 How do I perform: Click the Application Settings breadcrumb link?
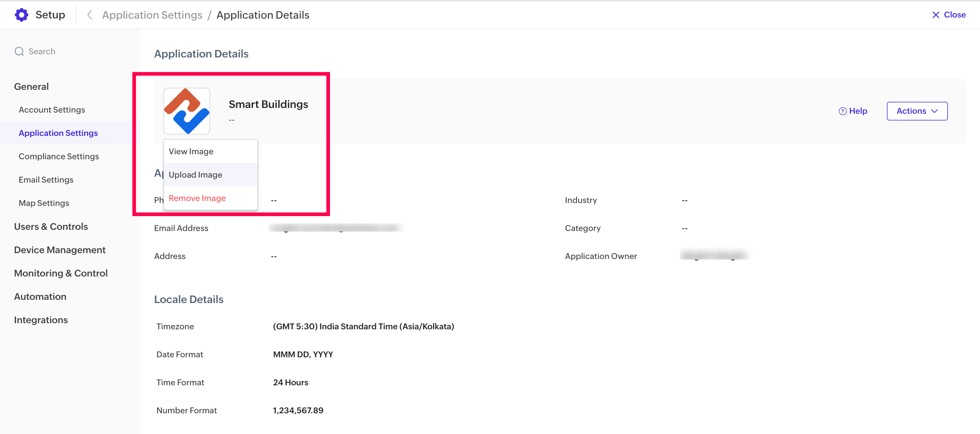point(152,15)
